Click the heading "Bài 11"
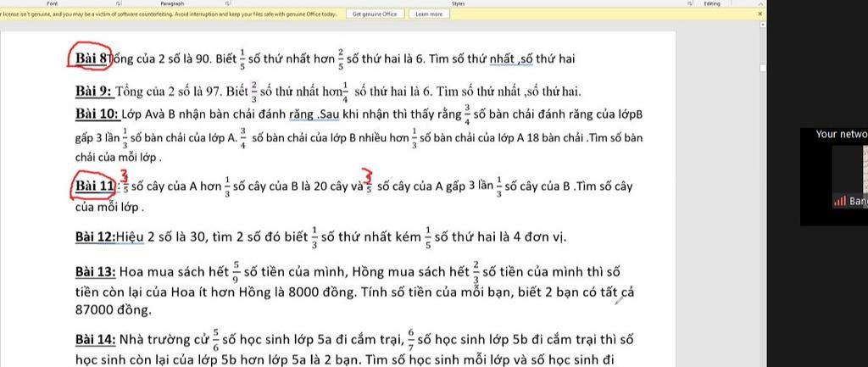Image resolution: width=868 pixels, height=367 pixels. click(x=95, y=186)
